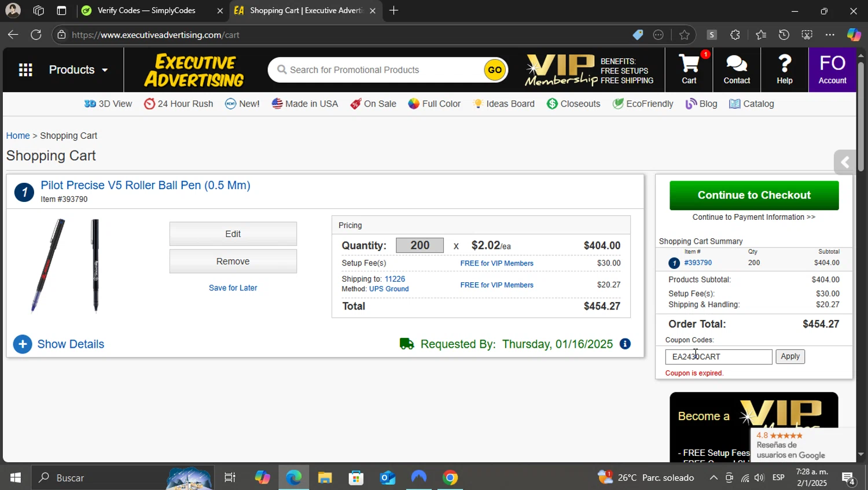Open the Catalog link

[752, 104]
